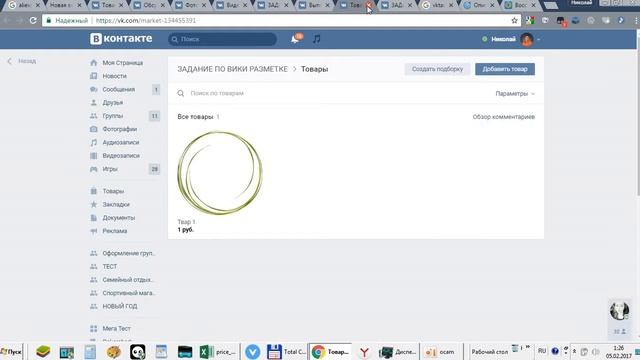
Task: Click the Моя Страница home icon
Action: coord(93,63)
